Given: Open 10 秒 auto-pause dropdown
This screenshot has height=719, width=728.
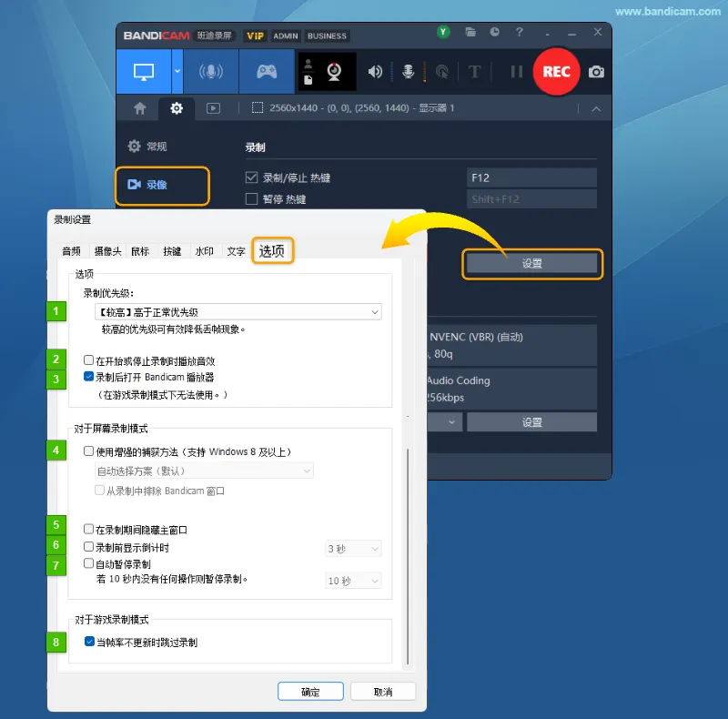Looking at the screenshot, I should [353, 581].
